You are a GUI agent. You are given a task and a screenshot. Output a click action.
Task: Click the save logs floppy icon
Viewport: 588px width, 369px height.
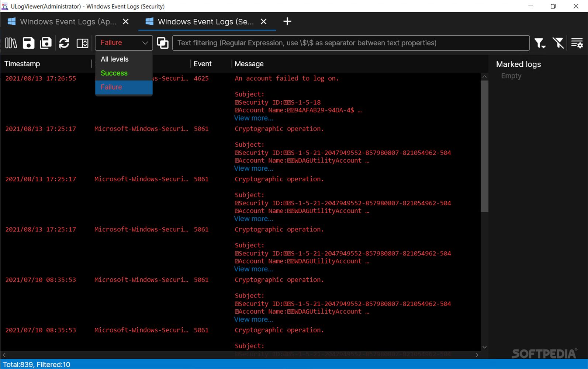(x=28, y=43)
